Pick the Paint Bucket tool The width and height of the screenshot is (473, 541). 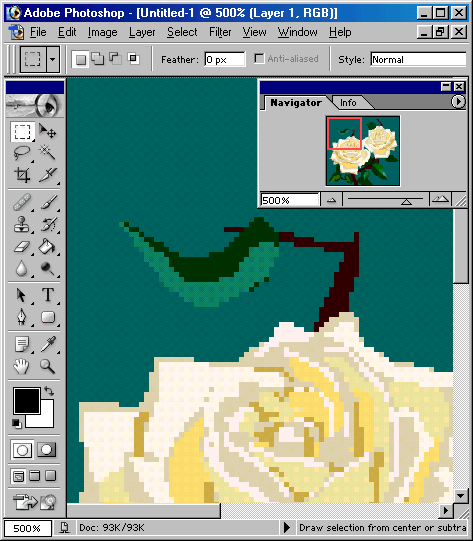(47, 246)
